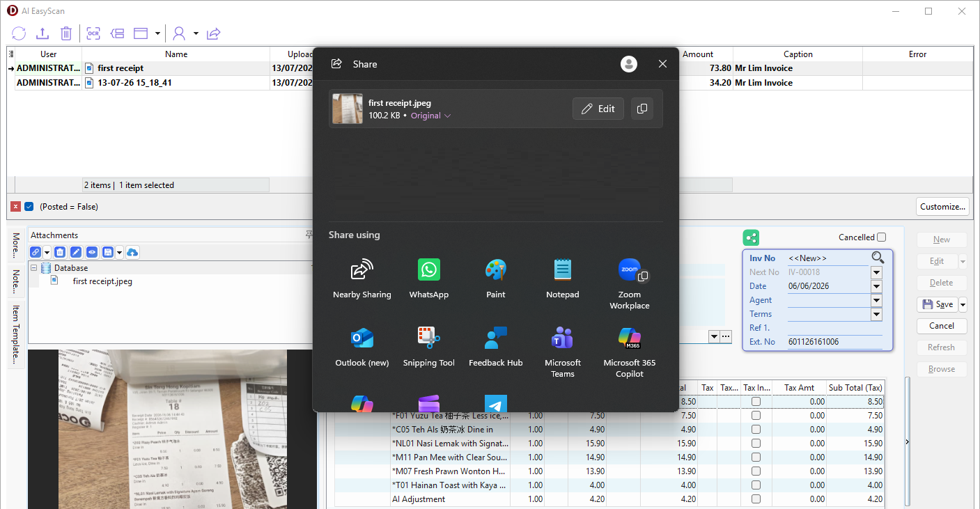Image resolution: width=980 pixels, height=509 pixels.
Task: Click the share arrow icon in the top toolbar
Action: pyautogui.click(x=214, y=33)
